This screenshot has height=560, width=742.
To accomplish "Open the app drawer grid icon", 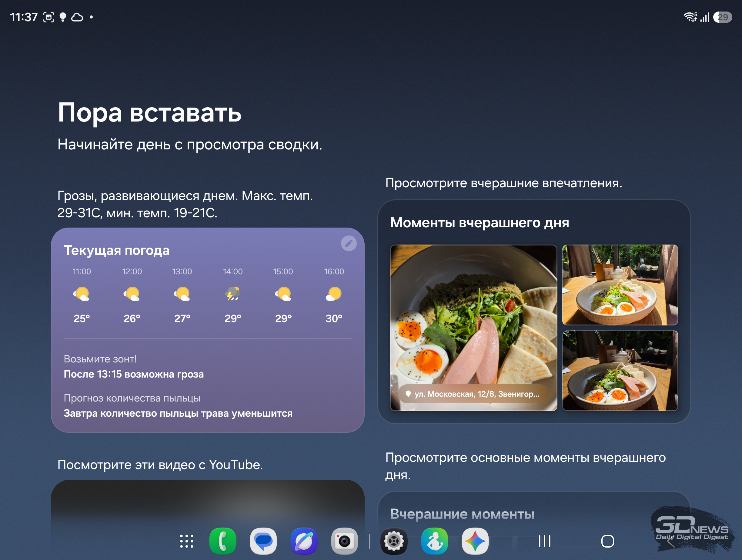I will 186,541.
